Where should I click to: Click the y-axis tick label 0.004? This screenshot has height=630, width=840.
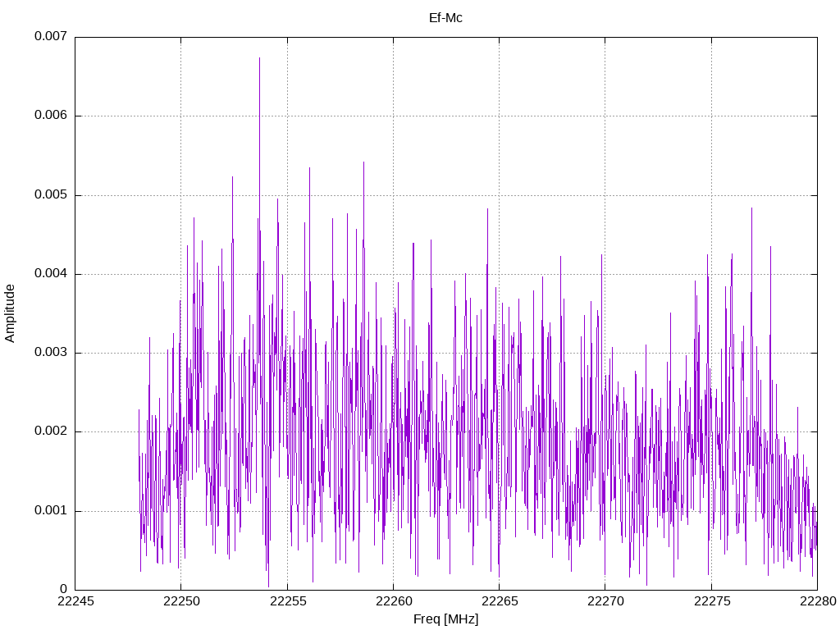[51, 273]
